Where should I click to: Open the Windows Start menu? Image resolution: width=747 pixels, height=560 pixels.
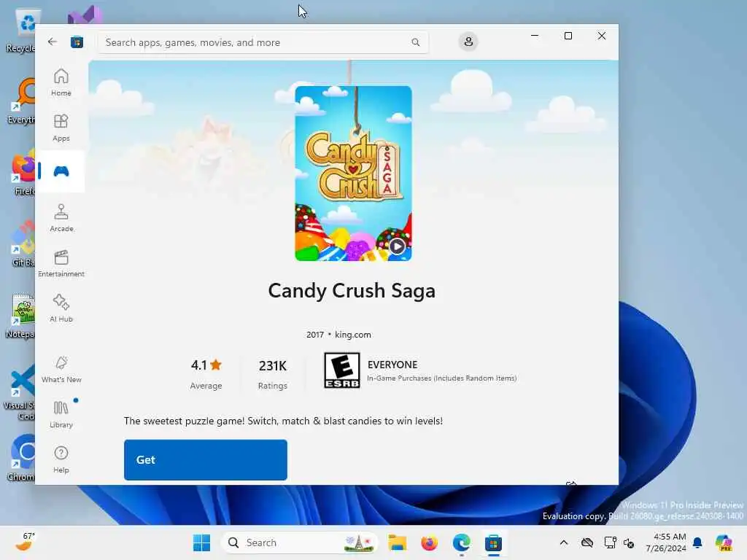click(201, 542)
